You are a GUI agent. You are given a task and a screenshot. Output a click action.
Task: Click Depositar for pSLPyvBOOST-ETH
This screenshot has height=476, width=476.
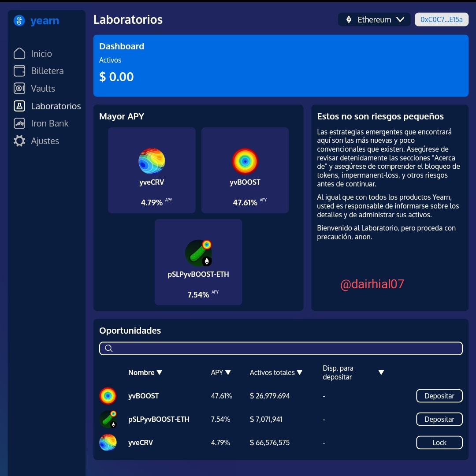[439, 419]
